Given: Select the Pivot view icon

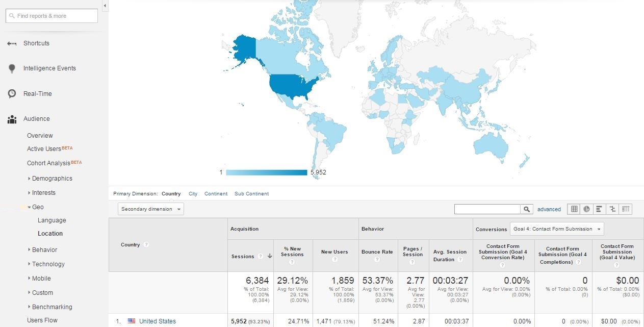Looking at the screenshot, I should pos(626,209).
